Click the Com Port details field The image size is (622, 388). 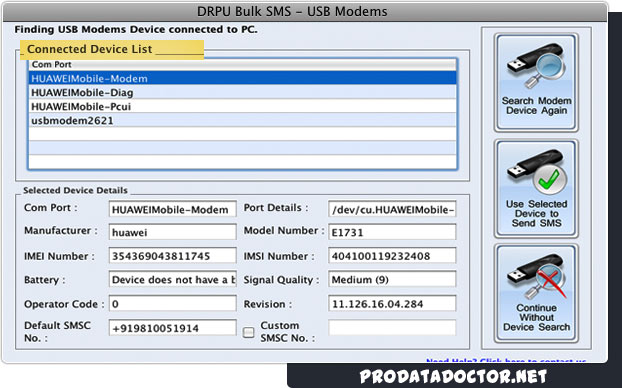tap(173, 209)
